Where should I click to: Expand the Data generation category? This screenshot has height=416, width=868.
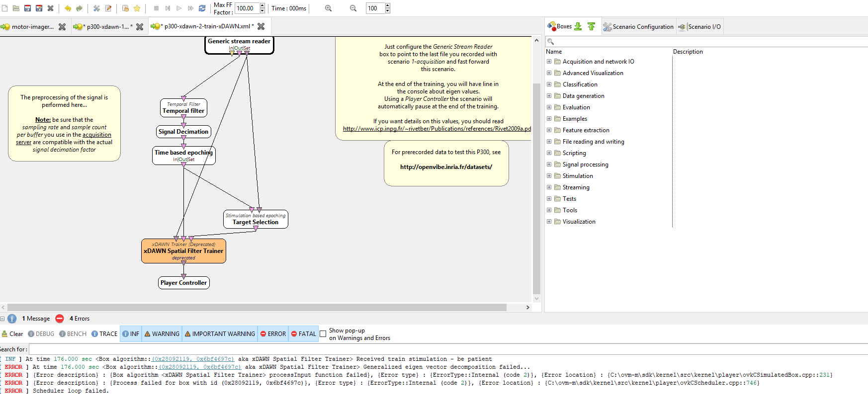(x=549, y=96)
